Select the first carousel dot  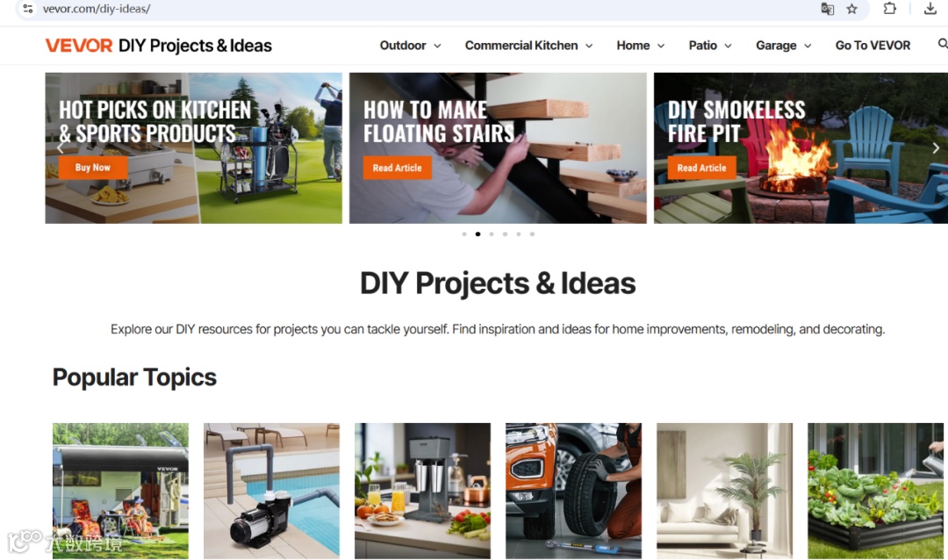point(464,234)
